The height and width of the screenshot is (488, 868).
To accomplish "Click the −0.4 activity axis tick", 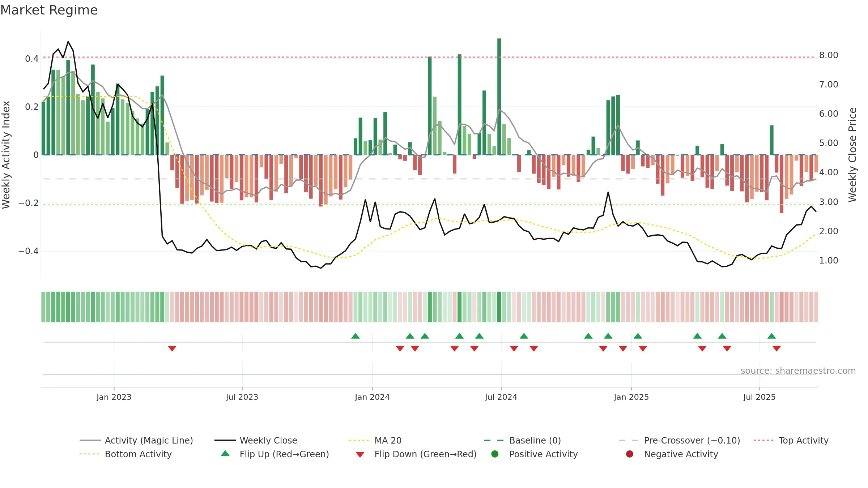I will point(28,251).
